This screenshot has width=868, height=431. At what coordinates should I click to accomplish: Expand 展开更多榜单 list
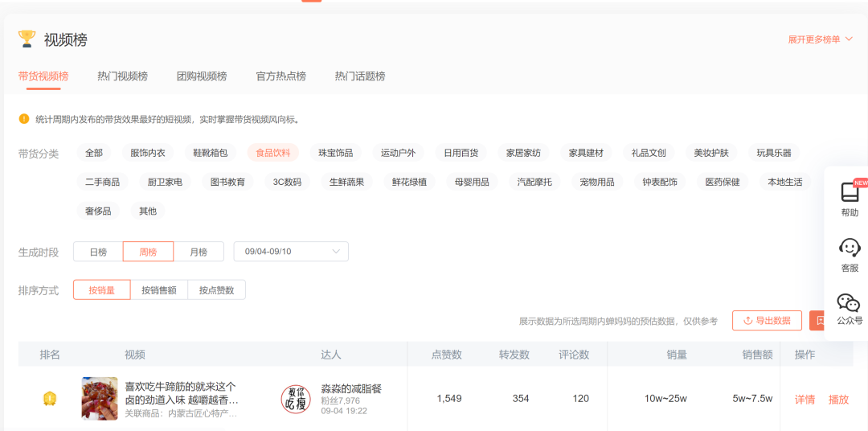coord(820,39)
